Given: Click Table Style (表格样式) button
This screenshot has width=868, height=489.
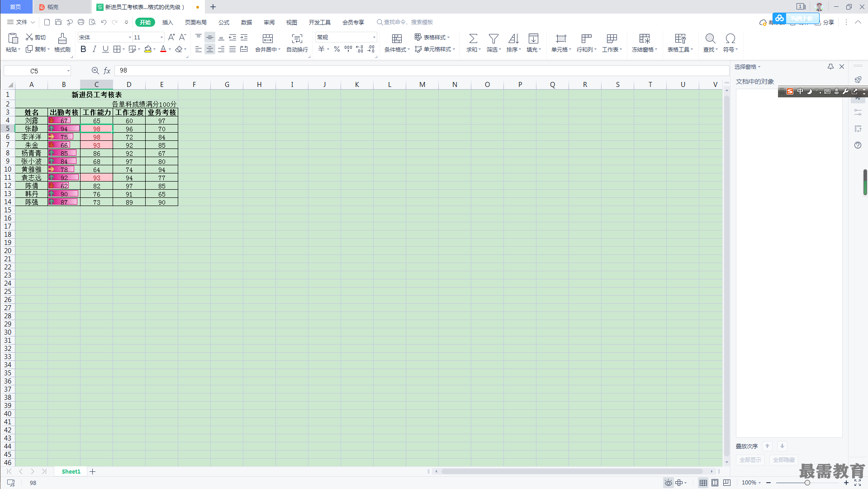Looking at the screenshot, I should (432, 37).
